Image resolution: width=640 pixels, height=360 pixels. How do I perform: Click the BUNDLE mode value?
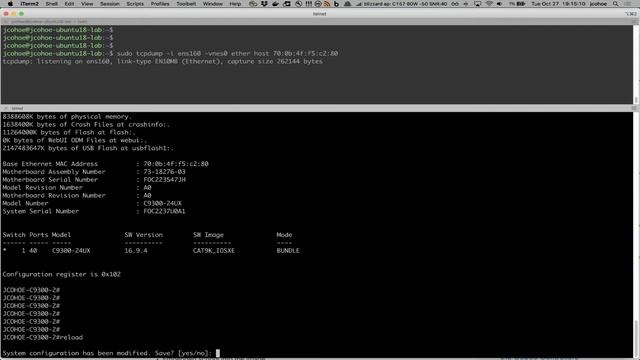(x=288, y=251)
